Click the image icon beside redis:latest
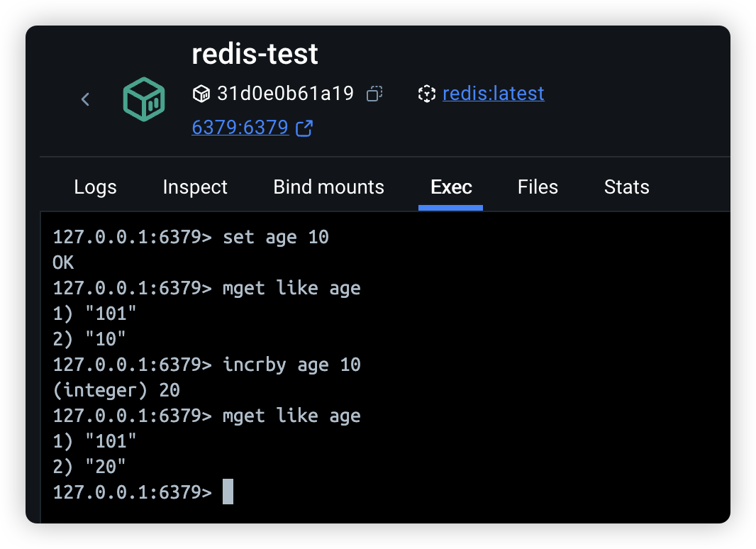Image resolution: width=756 pixels, height=549 pixels. pos(426,94)
